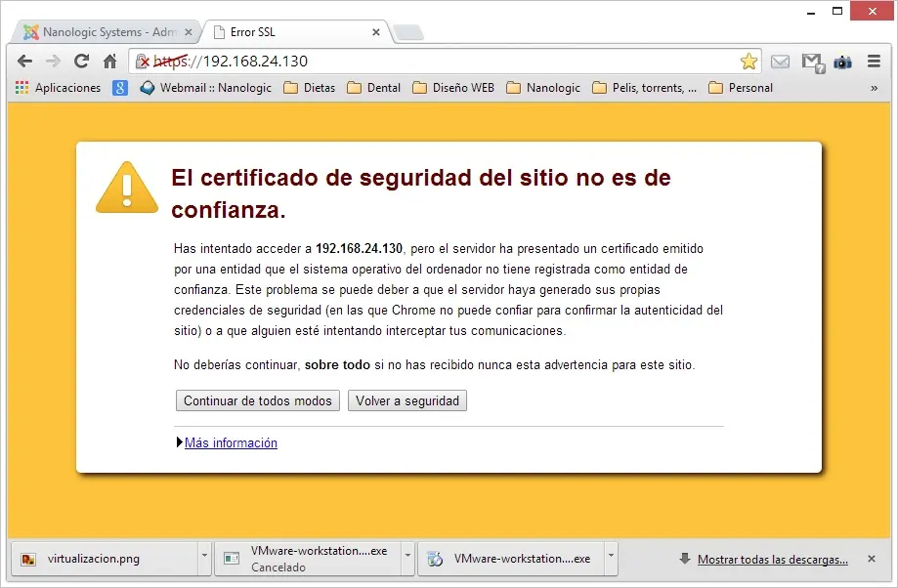This screenshot has width=898, height=588.
Task: Minimize the Chrome window
Action: click(x=811, y=12)
